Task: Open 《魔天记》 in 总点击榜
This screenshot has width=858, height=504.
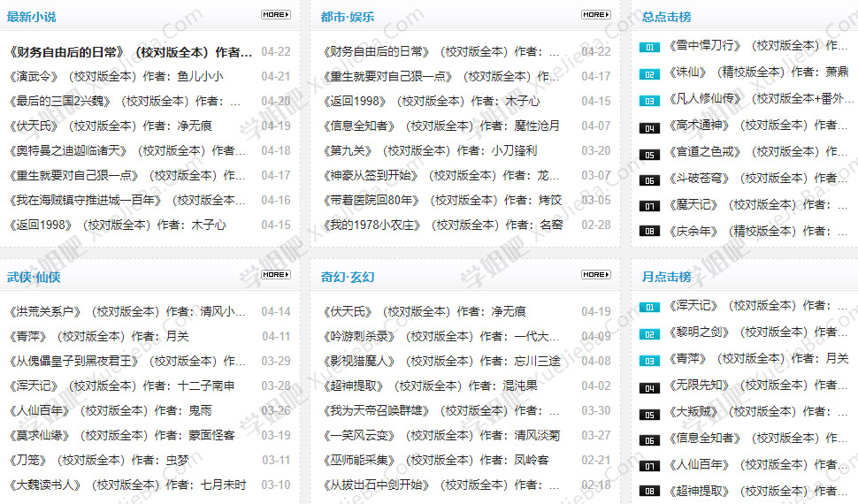Action: click(x=758, y=204)
